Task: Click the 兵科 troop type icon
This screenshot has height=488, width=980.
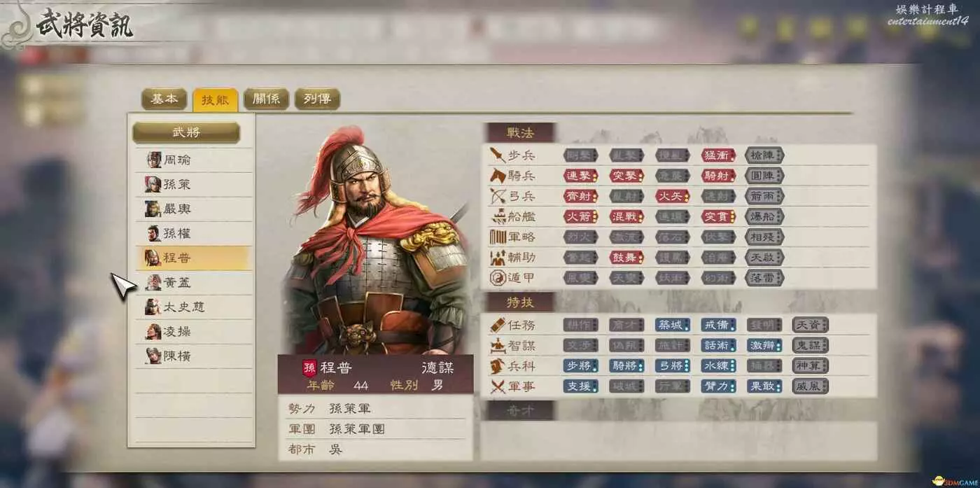Action: [498, 365]
